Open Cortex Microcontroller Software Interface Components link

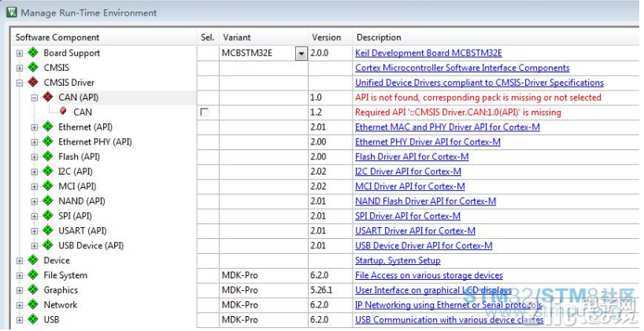click(x=462, y=68)
